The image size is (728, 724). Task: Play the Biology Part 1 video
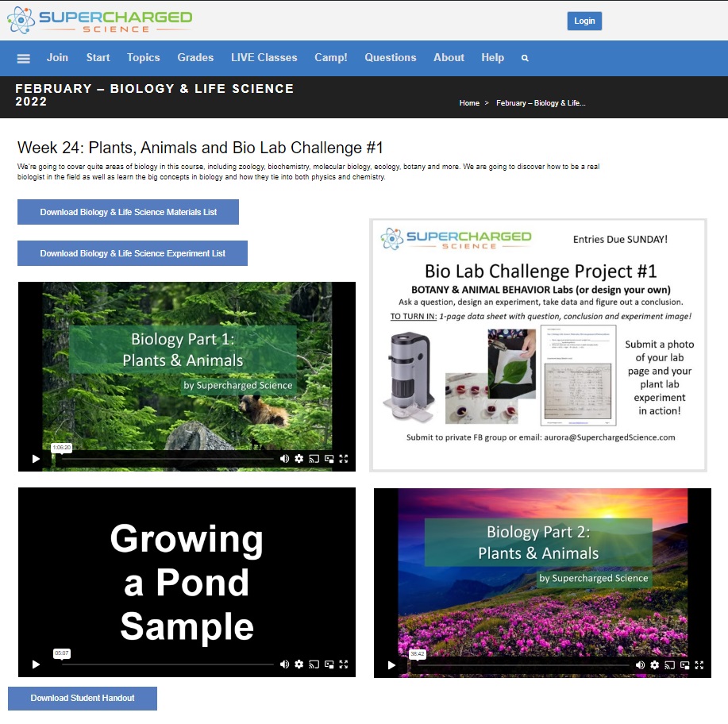[x=36, y=459]
